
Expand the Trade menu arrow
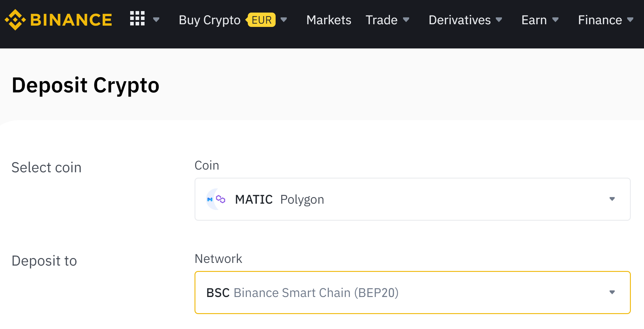click(406, 20)
